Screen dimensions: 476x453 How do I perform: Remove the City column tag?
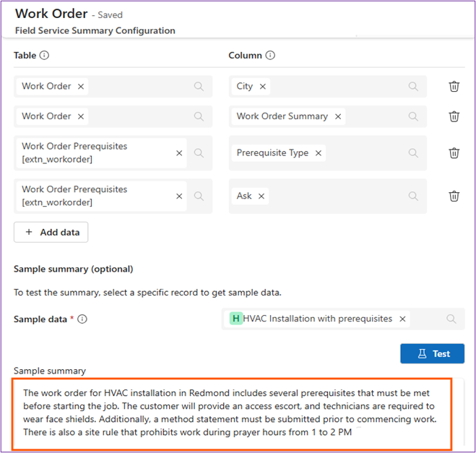[263, 87]
